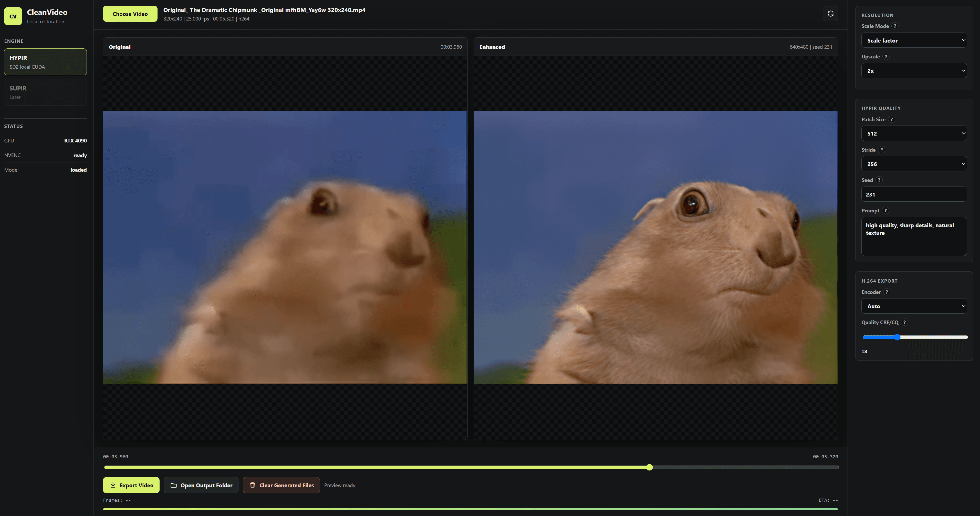Viewport: 980px width, 516px height.
Task: Click the Seed input field showing 231
Action: click(x=914, y=194)
